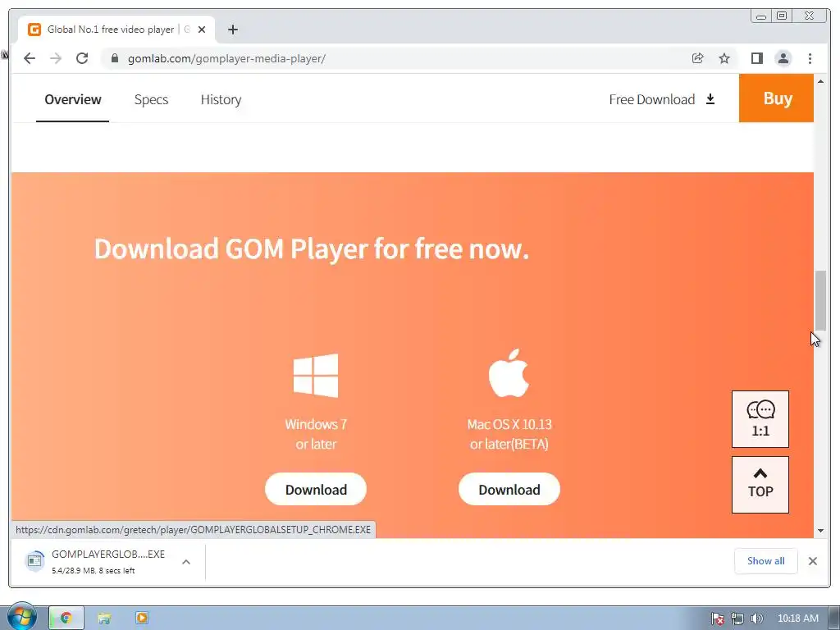
Task: Open the share this page icon
Action: point(697,58)
